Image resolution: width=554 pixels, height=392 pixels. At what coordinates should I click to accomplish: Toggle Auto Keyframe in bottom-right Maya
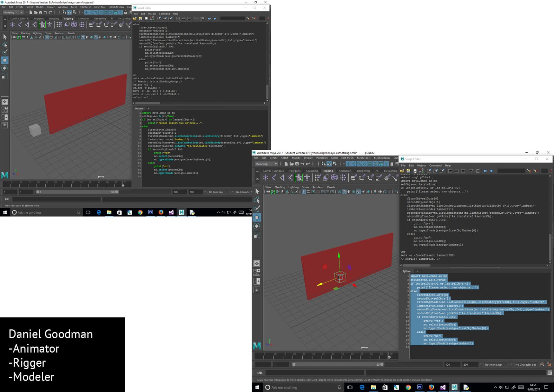pyautogui.click(x=542, y=364)
